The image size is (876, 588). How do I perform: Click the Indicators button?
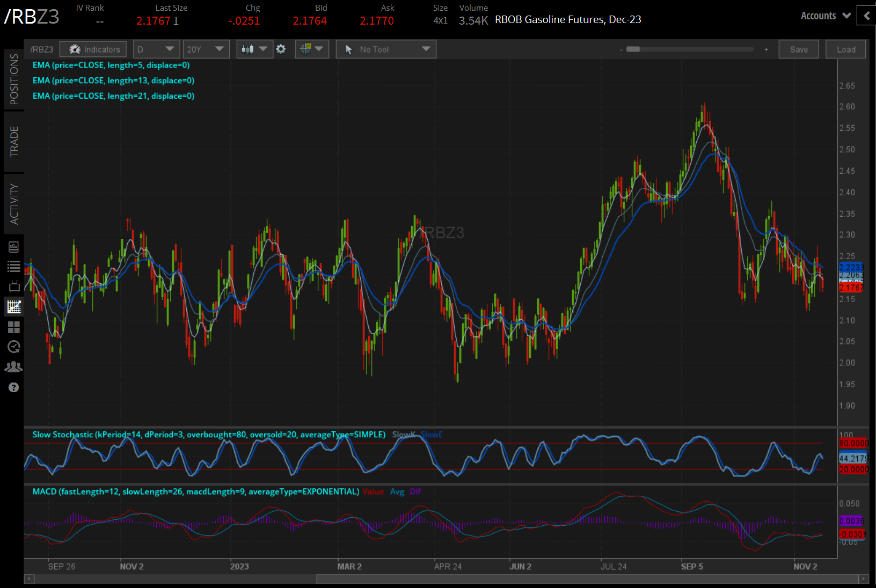(93, 49)
